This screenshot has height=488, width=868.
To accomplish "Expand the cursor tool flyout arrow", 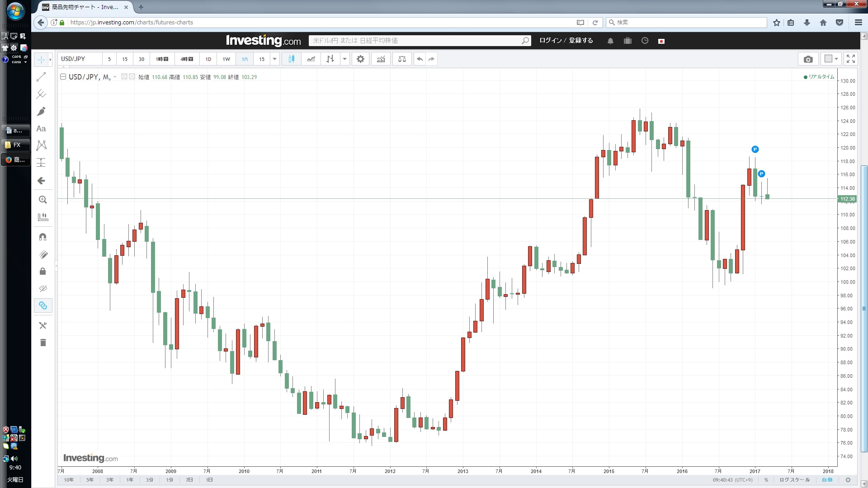I will pos(50,60).
